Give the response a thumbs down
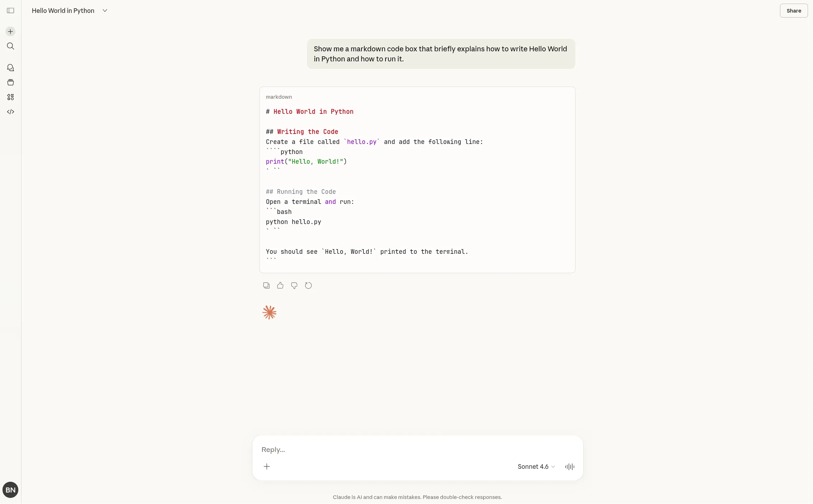This screenshot has width=813, height=504. coord(294,285)
